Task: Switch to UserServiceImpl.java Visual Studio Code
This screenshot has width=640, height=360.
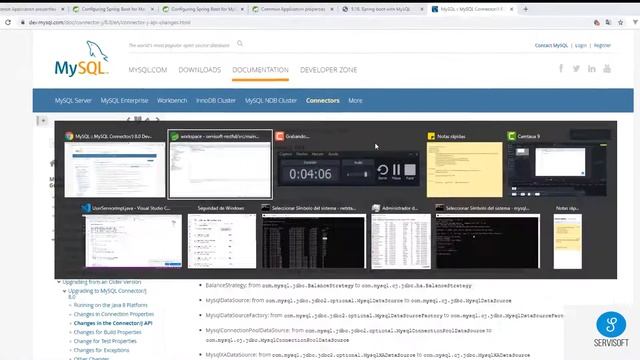Action: click(x=133, y=241)
